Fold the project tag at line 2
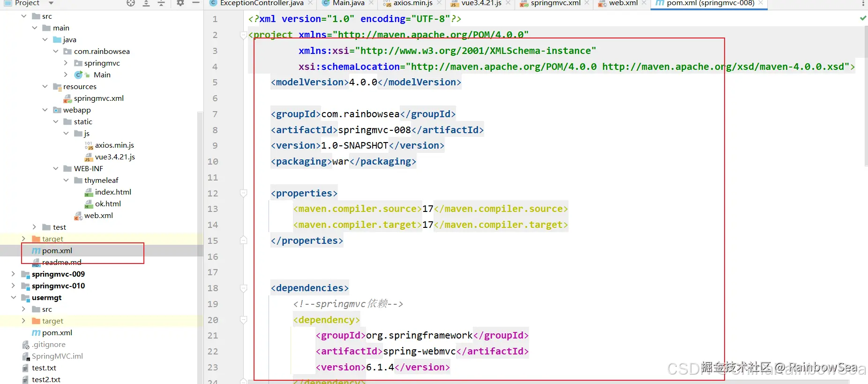 click(243, 35)
